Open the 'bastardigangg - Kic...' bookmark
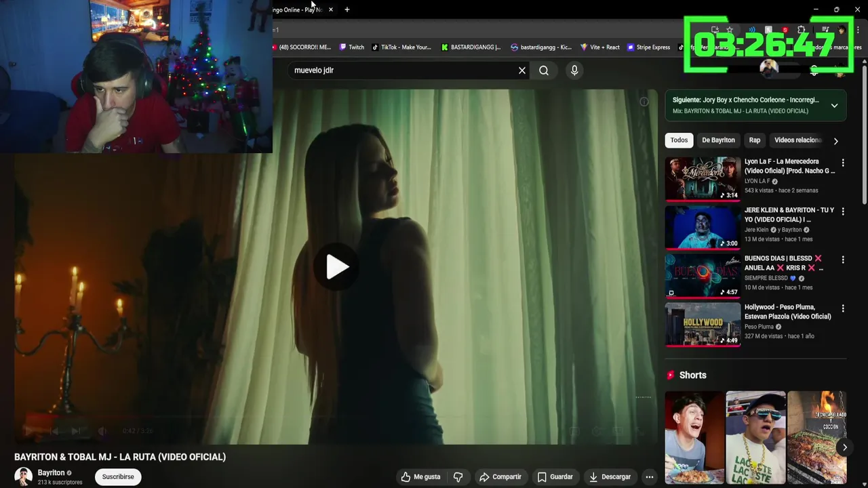The width and height of the screenshot is (868, 488). click(x=541, y=47)
